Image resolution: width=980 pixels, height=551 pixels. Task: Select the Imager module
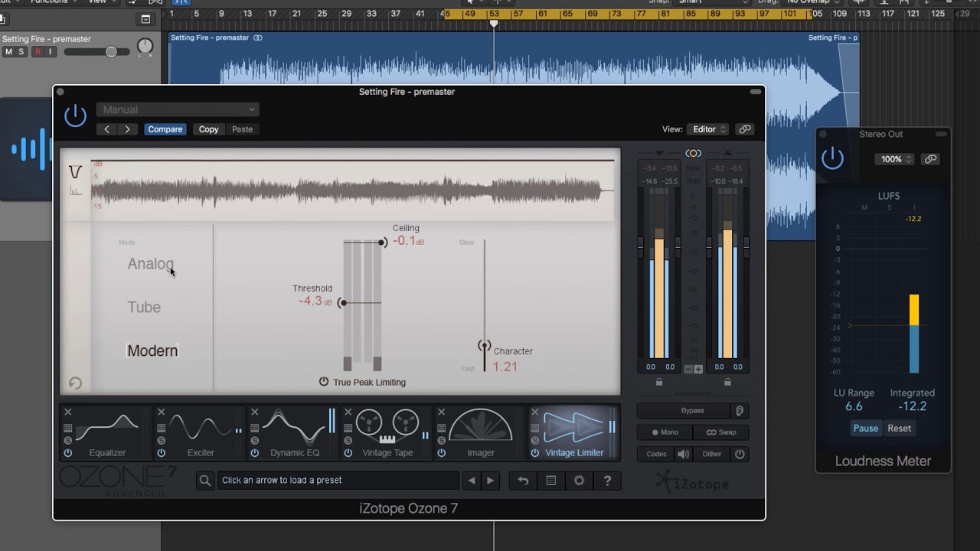(481, 432)
